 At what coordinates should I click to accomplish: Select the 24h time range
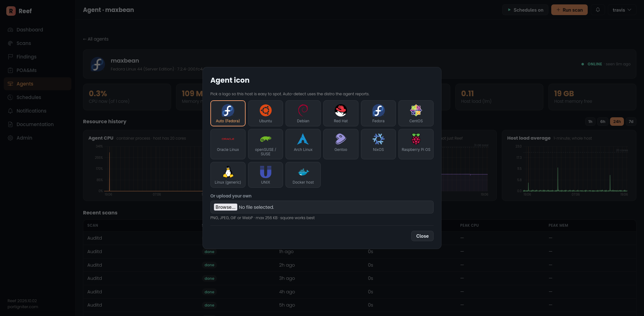click(617, 121)
